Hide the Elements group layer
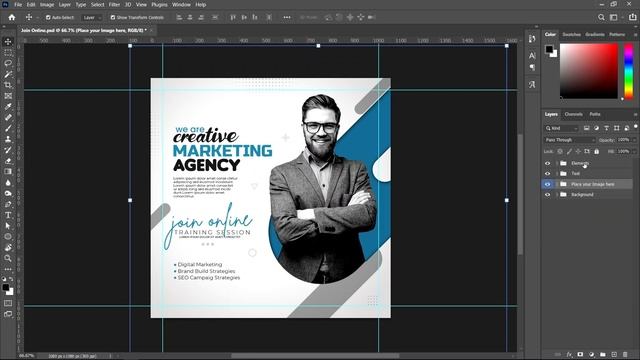Image resolution: width=640 pixels, height=360 pixels. click(547, 163)
